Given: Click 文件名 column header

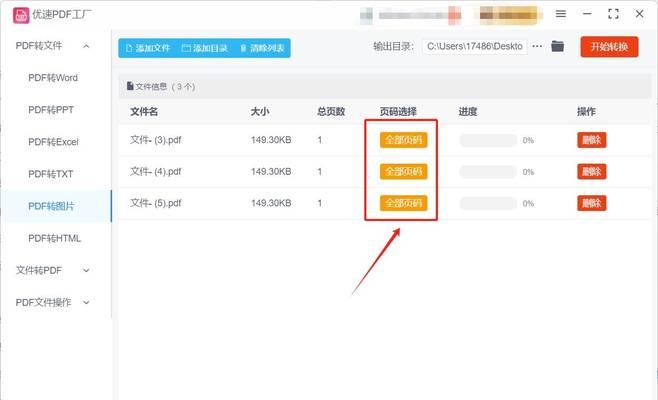Looking at the screenshot, I should 144,112.
